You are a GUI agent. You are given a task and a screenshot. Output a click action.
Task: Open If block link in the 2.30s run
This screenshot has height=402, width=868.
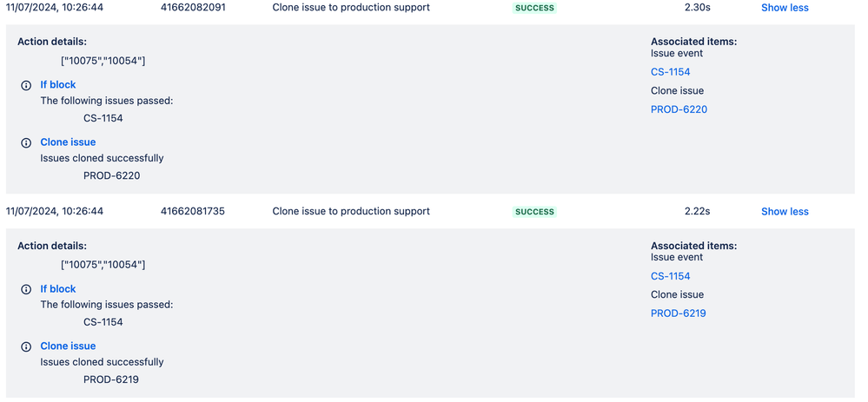58,84
